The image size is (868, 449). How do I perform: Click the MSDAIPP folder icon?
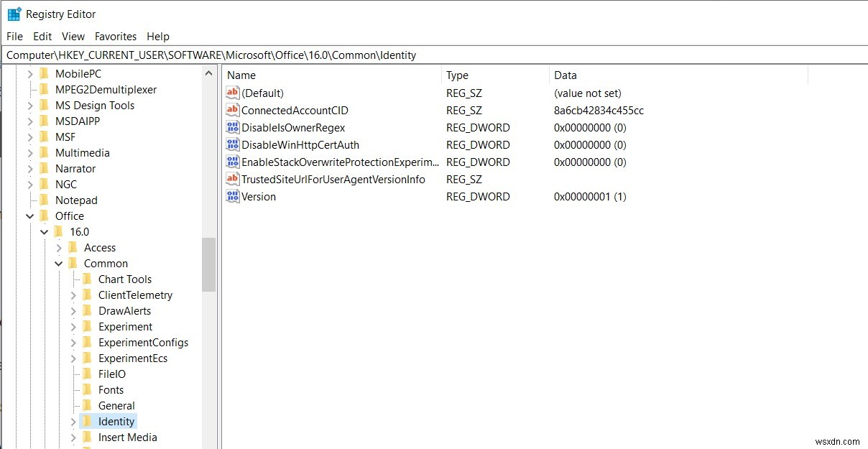coord(45,121)
